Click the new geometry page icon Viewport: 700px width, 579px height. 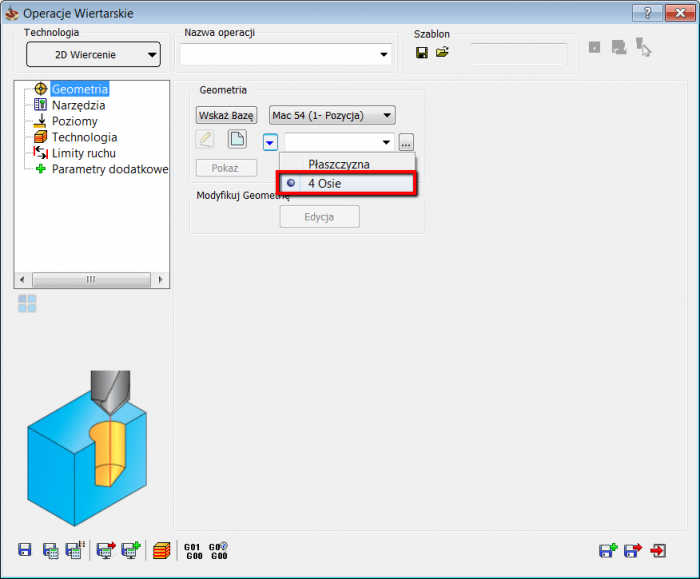[x=237, y=139]
